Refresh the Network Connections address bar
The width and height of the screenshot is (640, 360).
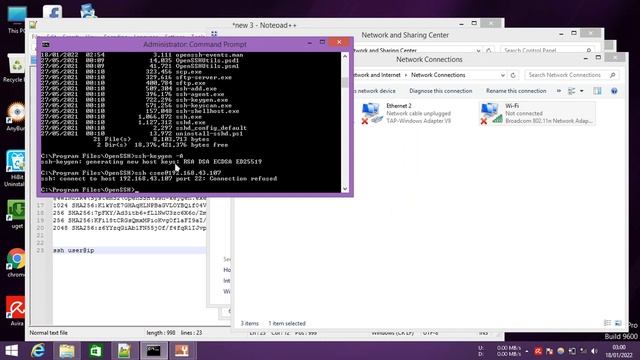click(513, 75)
